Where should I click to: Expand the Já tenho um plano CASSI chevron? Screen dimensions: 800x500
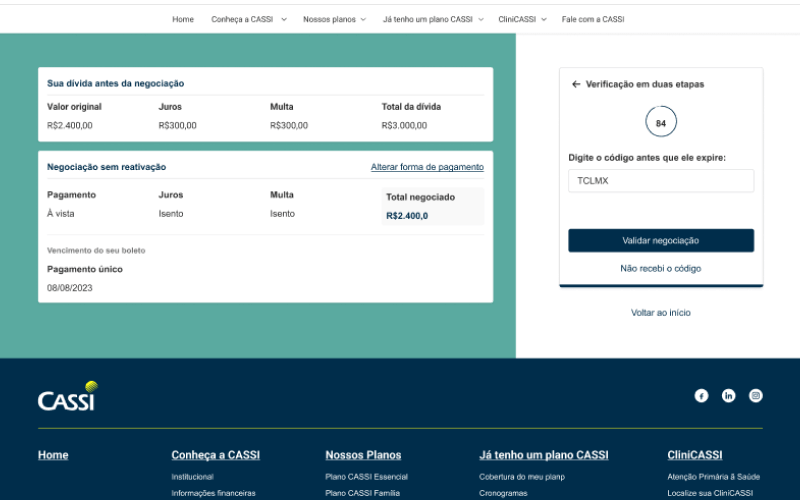click(x=481, y=19)
